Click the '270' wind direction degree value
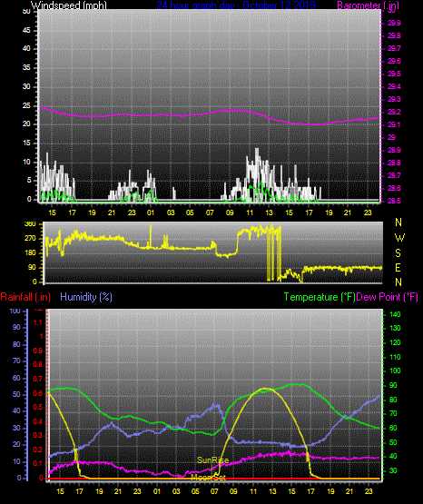The height and width of the screenshot is (504, 423). pyautogui.click(x=30, y=239)
